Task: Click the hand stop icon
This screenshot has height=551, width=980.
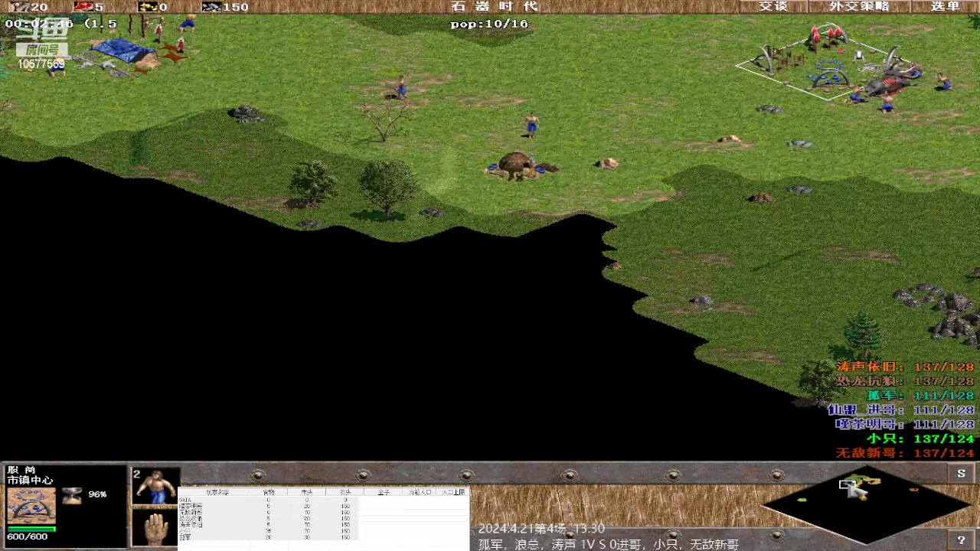Action: (156, 528)
